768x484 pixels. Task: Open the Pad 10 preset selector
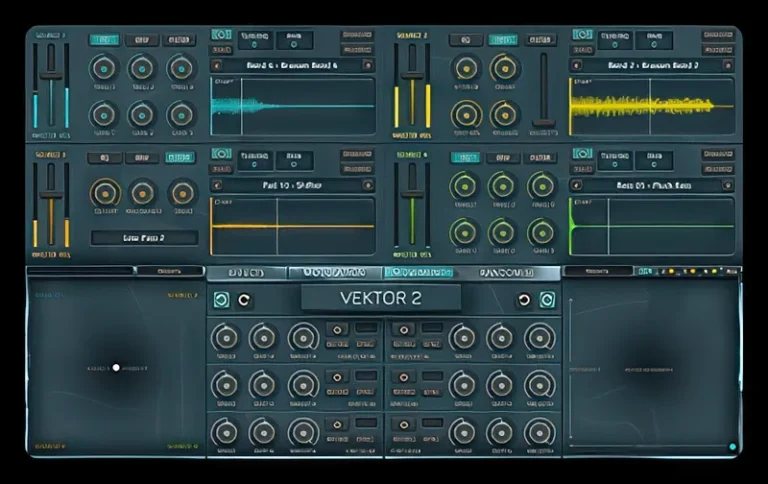pos(292,185)
